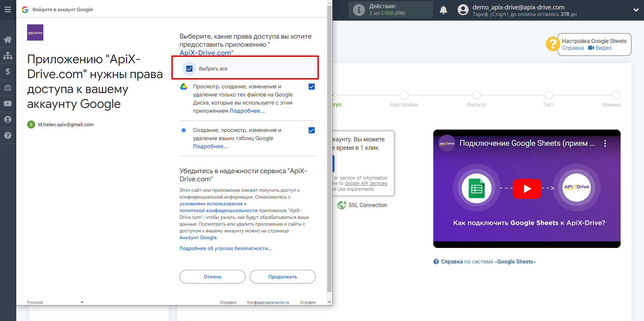Click the scrollbar down arrow in dialog
The height and width of the screenshot is (321, 644).
329,302
